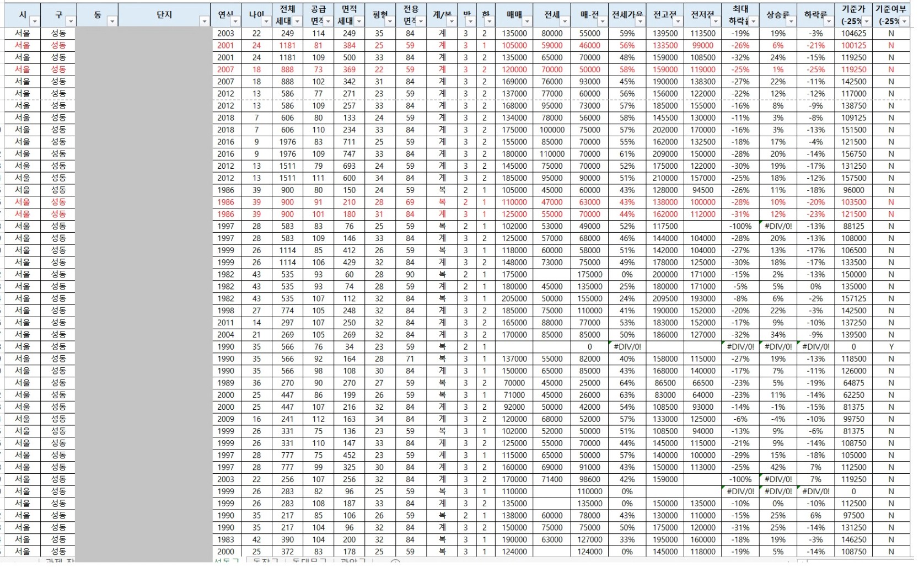The width and height of the screenshot is (924, 567).
Task: Open the 구 column filter dropdown
Action: coord(71,22)
